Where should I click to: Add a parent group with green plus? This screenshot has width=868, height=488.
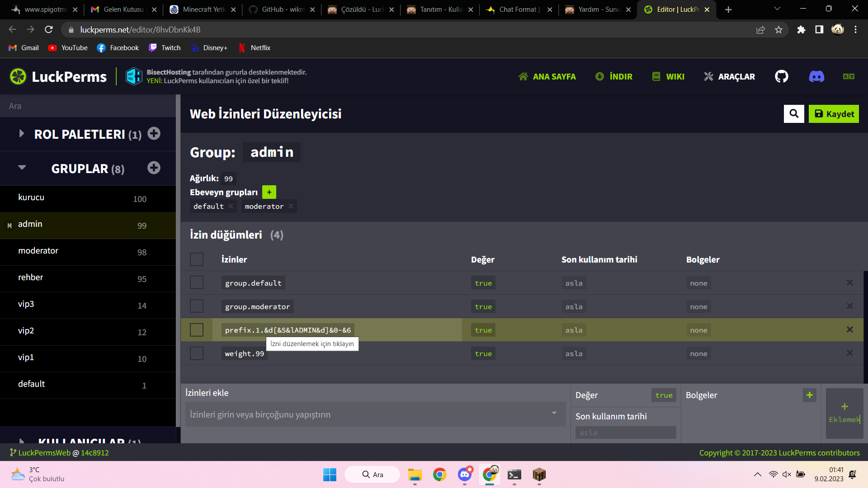[x=269, y=192]
